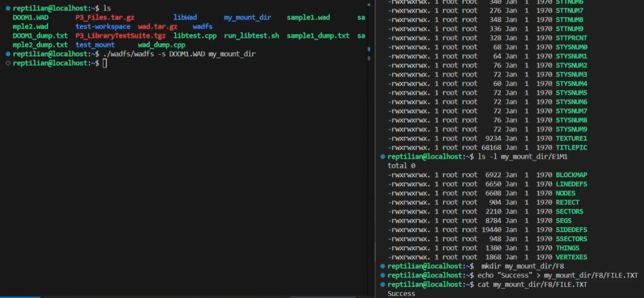644x298 pixels.
Task: Click the status dot beside the ./wadfs/wadfs command
Action: tap(8, 54)
